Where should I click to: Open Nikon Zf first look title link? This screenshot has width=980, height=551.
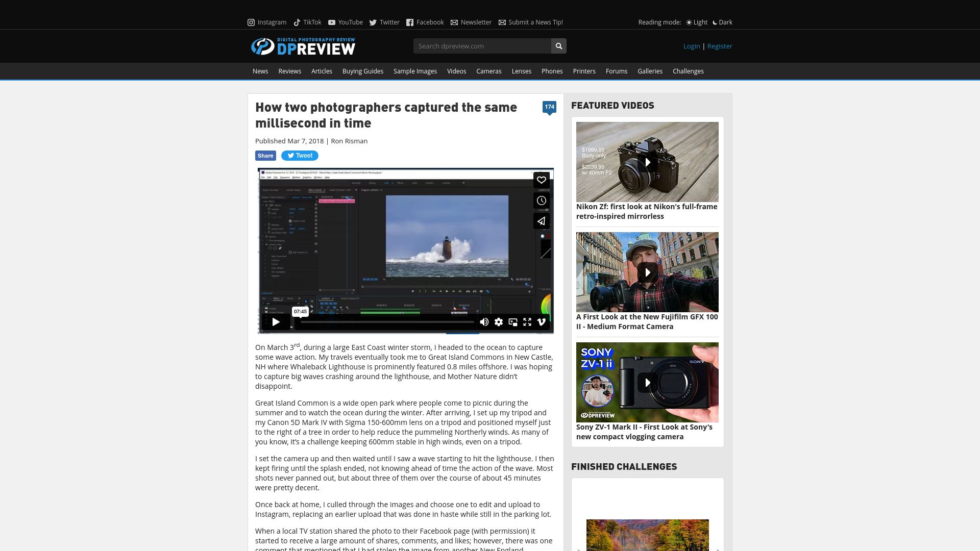click(647, 211)
